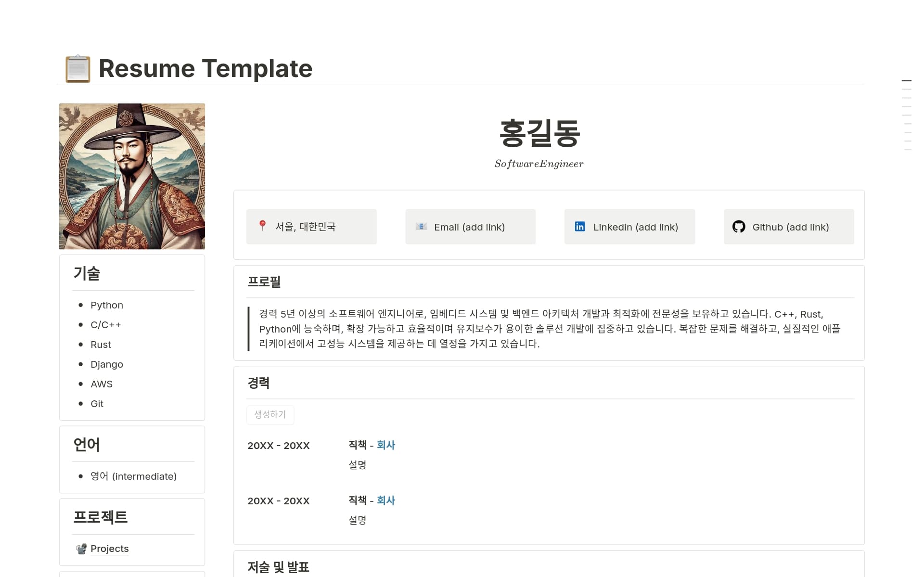
Task: Click the GitHub logo icon
Action: pos(739,226)
